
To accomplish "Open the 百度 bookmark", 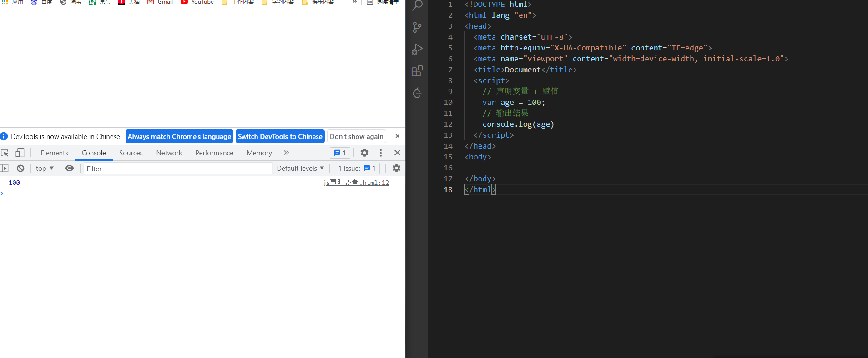I will pyautogui.click(x=41, y=2).
